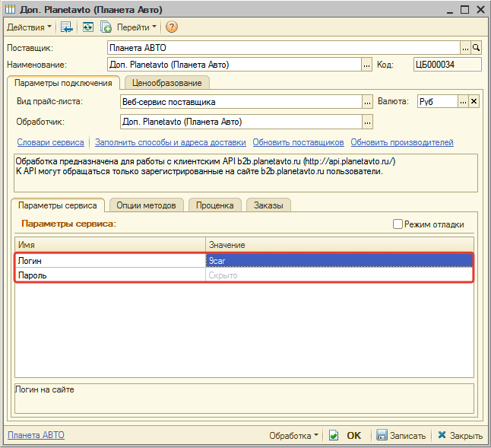Viewport: 491px width, 448px height.
Task: Click the Поставщик field with Планета АВТО
Action: tap(284, 48)
